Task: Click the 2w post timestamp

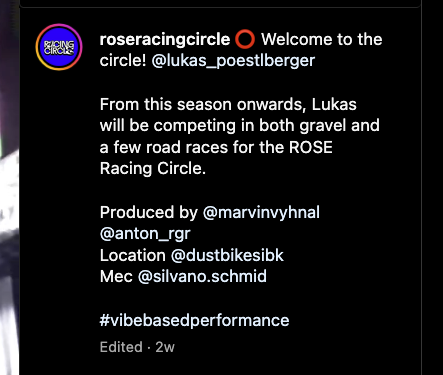Action: (x=165, y=347)
